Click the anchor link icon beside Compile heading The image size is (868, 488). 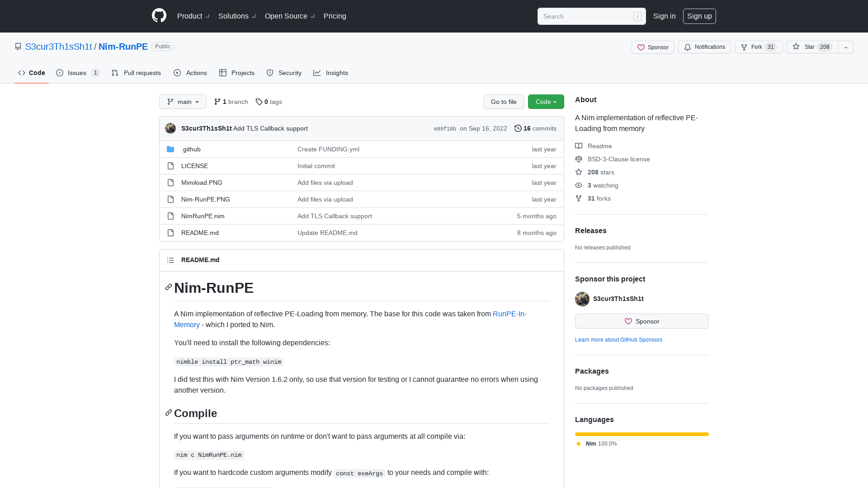tap(169, 413)
